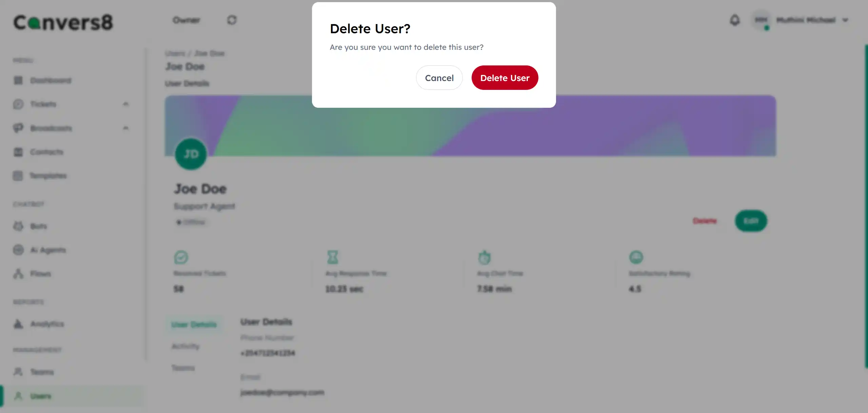
Task: Open Templates using its sidebar icon
Action: 19,176
